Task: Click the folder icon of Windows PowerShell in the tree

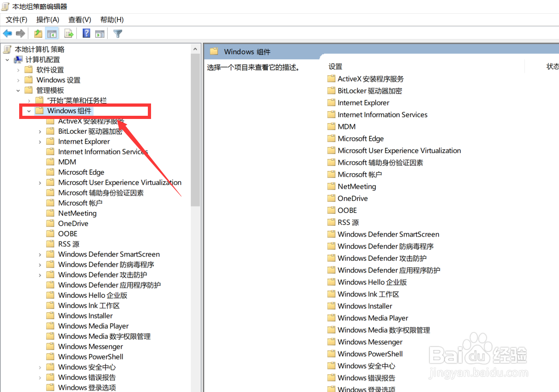Action: [x=51, y=357]
